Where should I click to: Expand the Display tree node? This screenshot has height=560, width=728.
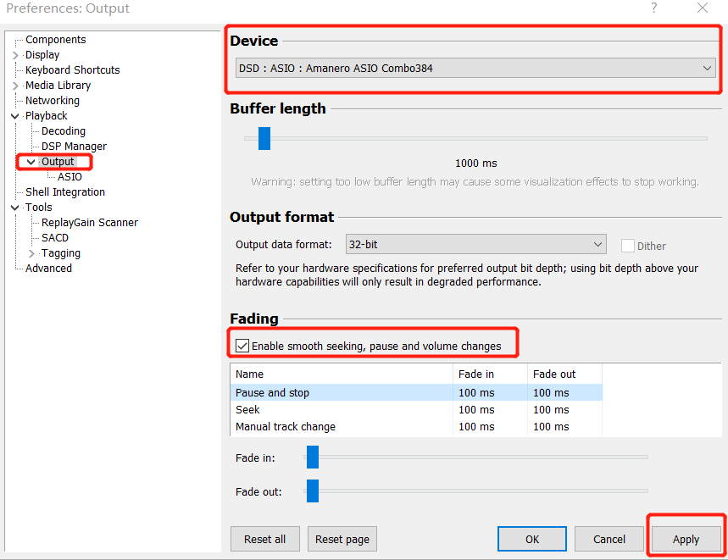15,55
